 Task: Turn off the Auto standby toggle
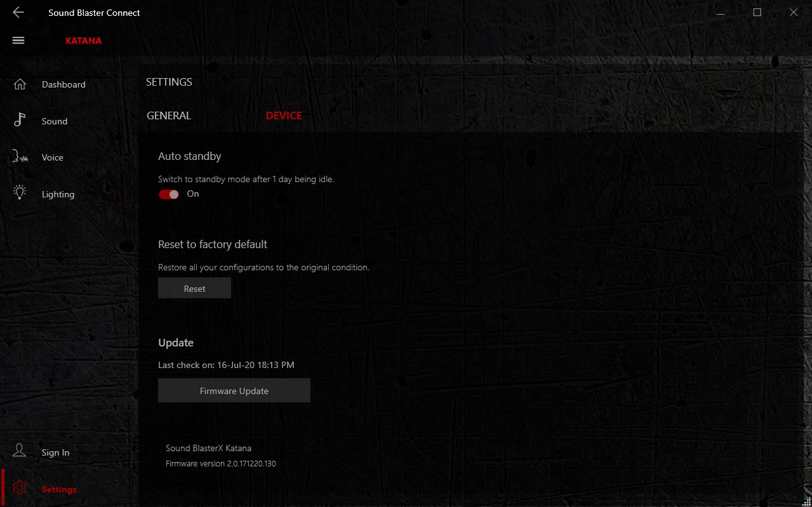[x=169, y=194]
